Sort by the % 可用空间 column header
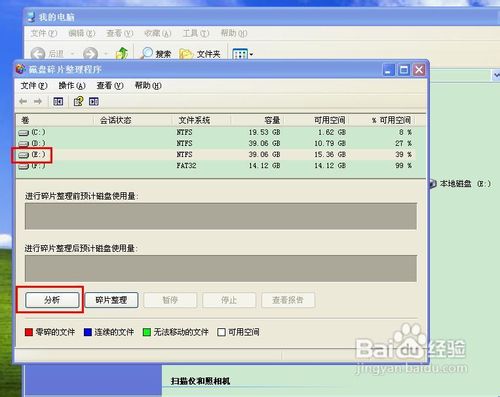Viewport: 500px width, 397px height. pos(382,120)
